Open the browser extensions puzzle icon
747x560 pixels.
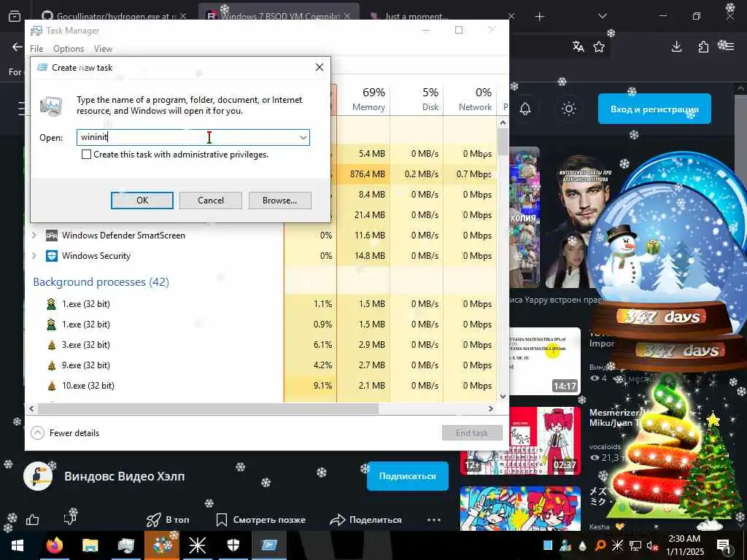tap(703, 46)
